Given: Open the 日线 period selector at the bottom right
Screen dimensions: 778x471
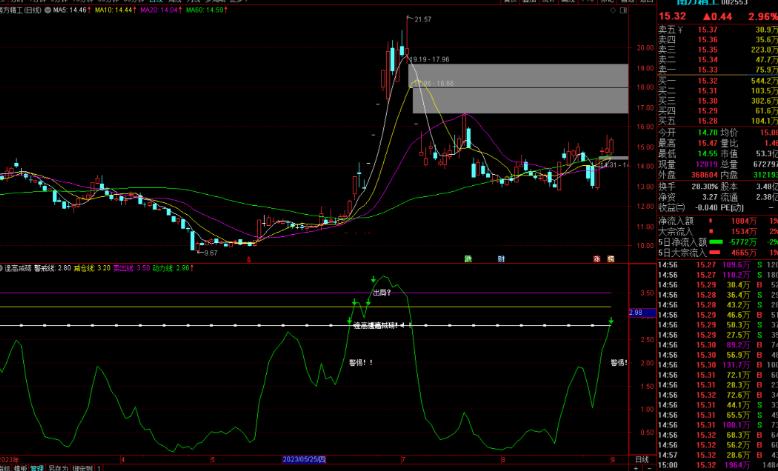Looking at the screenshot, I should [x=642, y=460].
